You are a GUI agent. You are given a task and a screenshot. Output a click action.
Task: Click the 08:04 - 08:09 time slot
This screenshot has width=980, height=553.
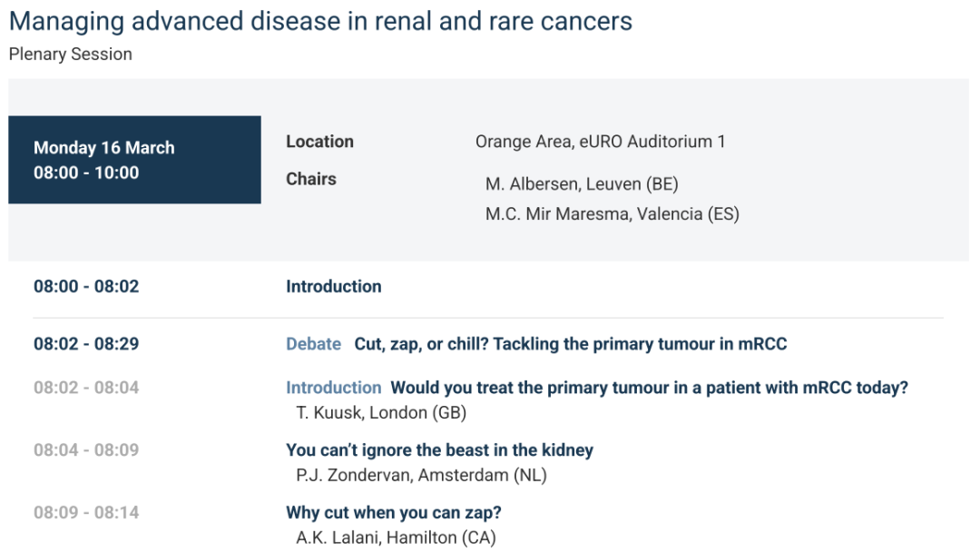[86, 450]
